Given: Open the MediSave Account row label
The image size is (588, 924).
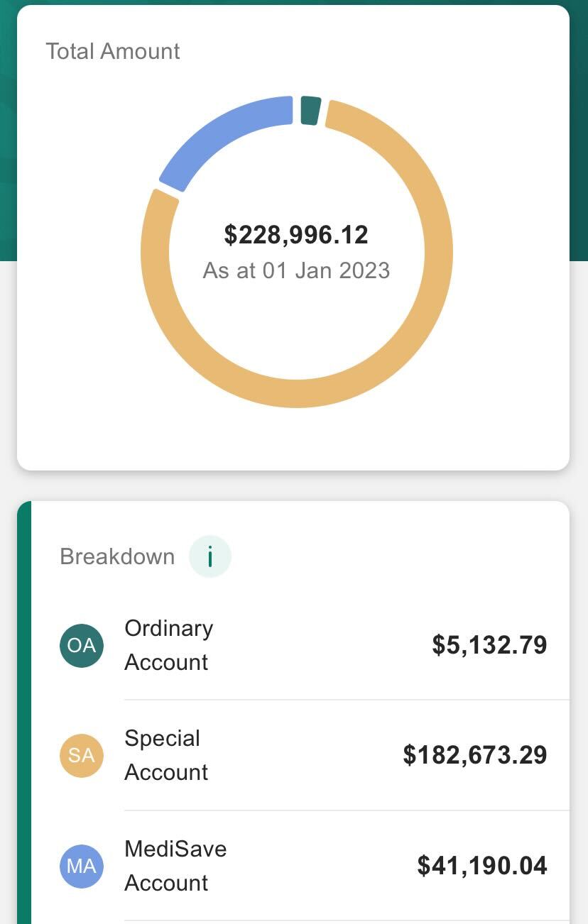Looking at the screenshot, I should (x=175, y=866).
